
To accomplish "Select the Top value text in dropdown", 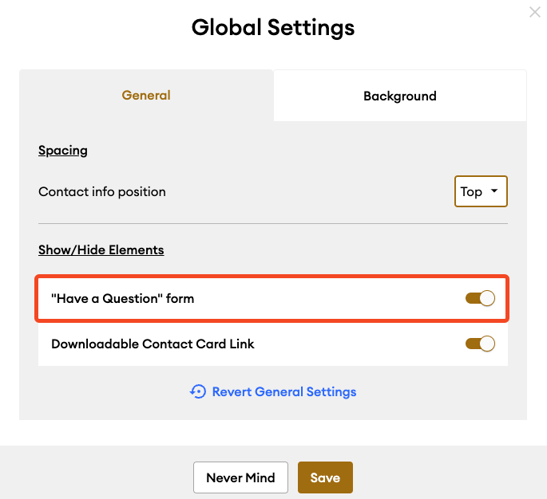I will click(471, 192).
